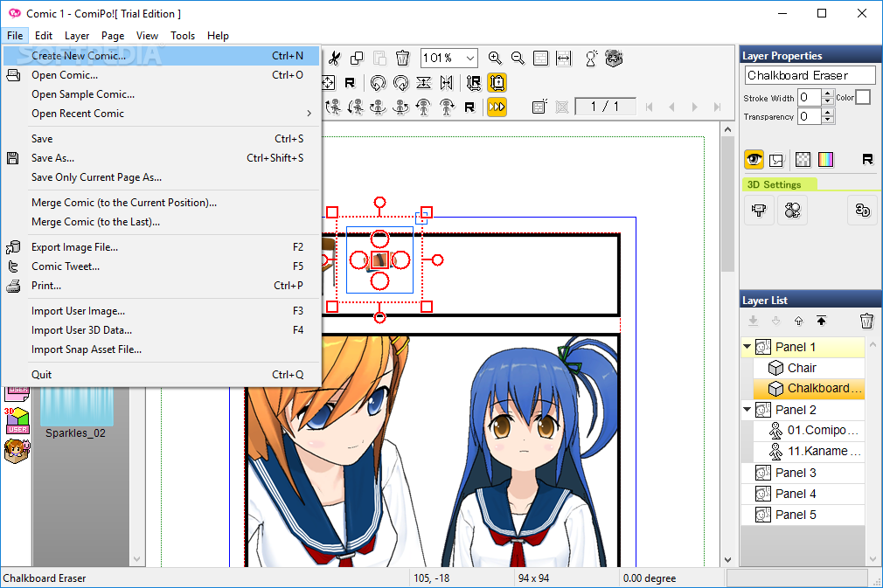Click the Color swatch in Layer Properties

tap(863, 97)
